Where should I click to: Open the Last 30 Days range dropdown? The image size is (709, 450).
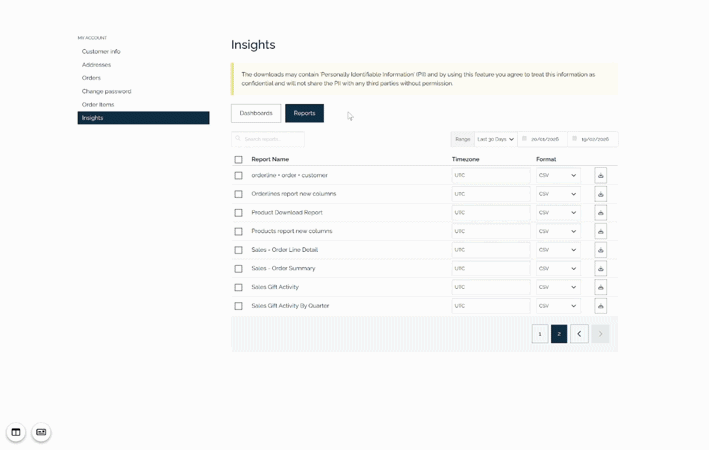point(495,139)
